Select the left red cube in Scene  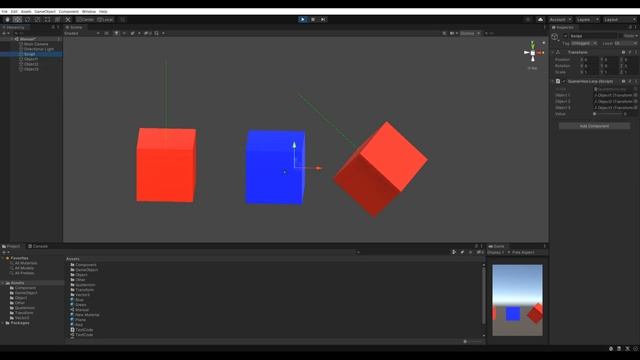coord(166,165)
